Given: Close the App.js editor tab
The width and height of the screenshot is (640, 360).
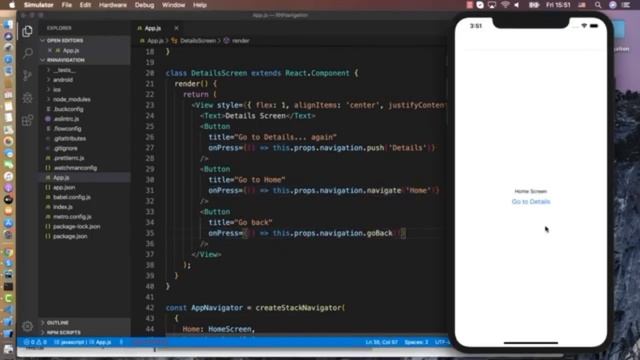Looking at the screenshot, I should [176, 28].
